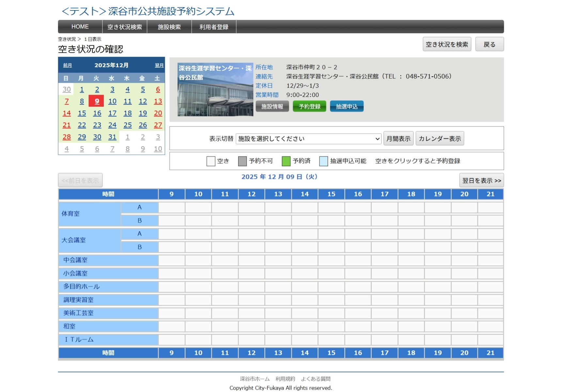The height and width of the screenshot is (392, 562).
Task: Go to next month via 翌月 link
Action: click(x=159, y=66)
